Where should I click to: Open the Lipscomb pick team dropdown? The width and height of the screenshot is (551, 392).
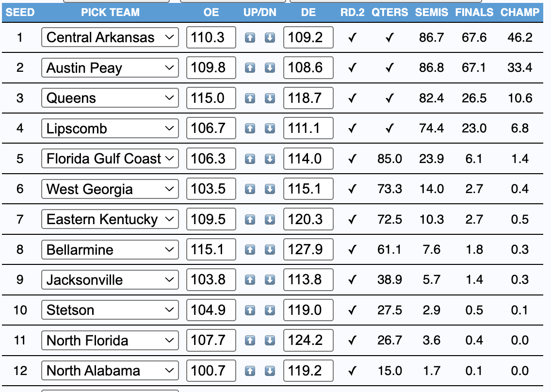(x=110, y=129)
